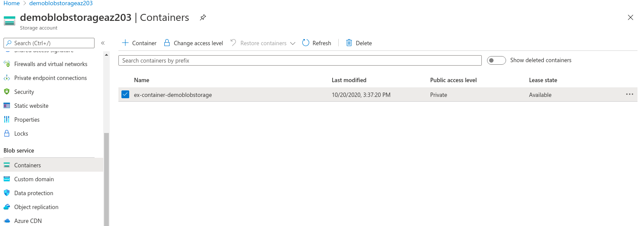The height and width of the screenshot is (226, 644).
Task: Open the ellipsis menu for ex-container-demoblobstorage
Action: pyautogui.click(x=630, y=94)
